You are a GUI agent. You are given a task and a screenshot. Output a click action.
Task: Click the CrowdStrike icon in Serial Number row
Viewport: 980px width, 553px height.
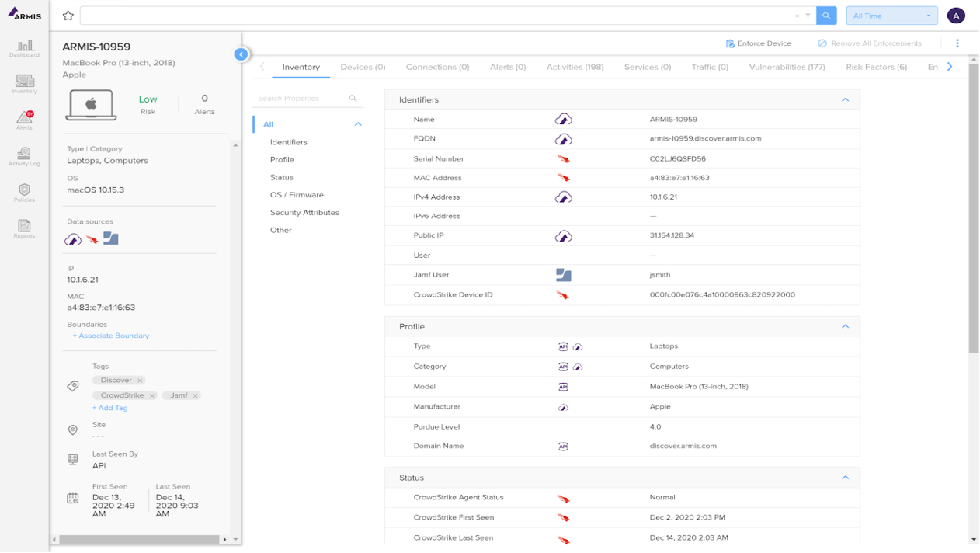pyautogui.click(x=564, y=158)
